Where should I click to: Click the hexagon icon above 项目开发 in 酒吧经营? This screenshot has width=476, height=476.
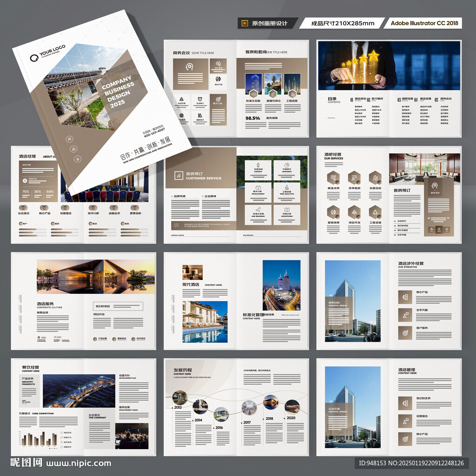[354, 212]
